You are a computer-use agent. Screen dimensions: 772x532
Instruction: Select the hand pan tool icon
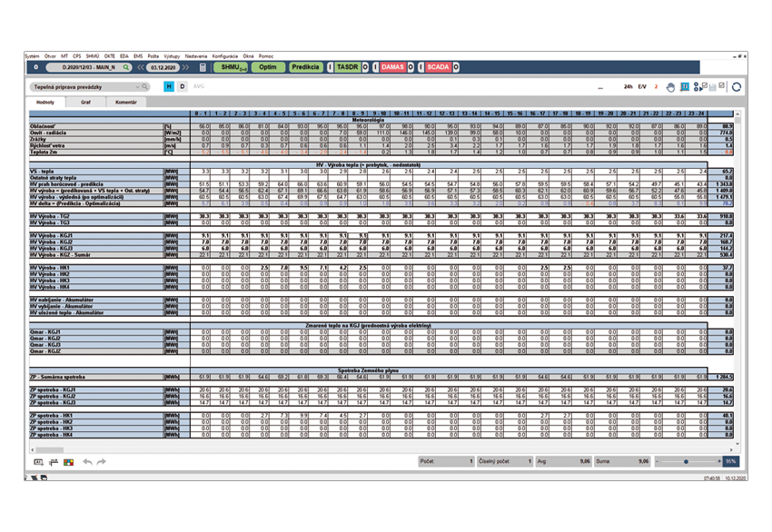(670, 86)
